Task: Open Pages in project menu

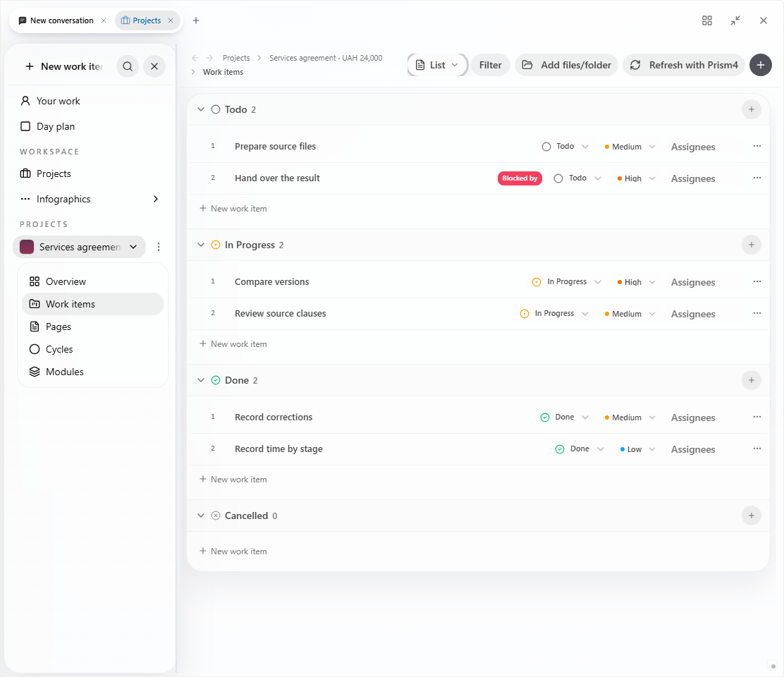Action: click(92, 327)
